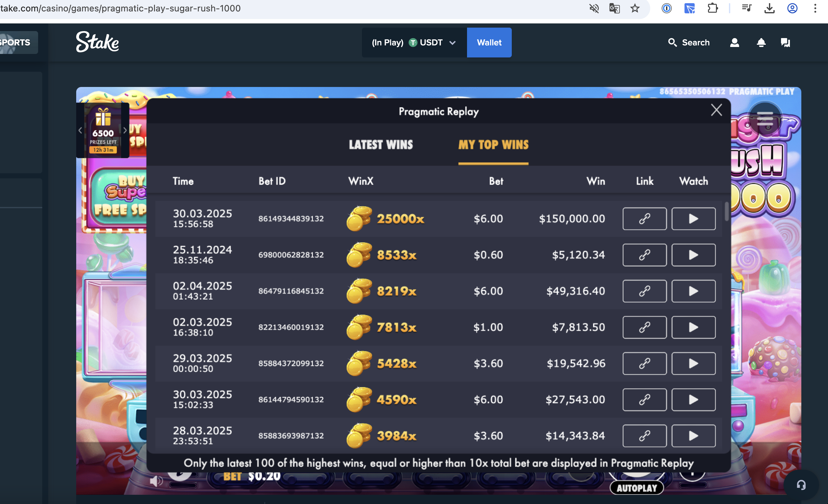This screenshot has height=504, width=828.
Task: Click the muted tab sound icon
Action: pyautogui.click(x=594, y=8)
